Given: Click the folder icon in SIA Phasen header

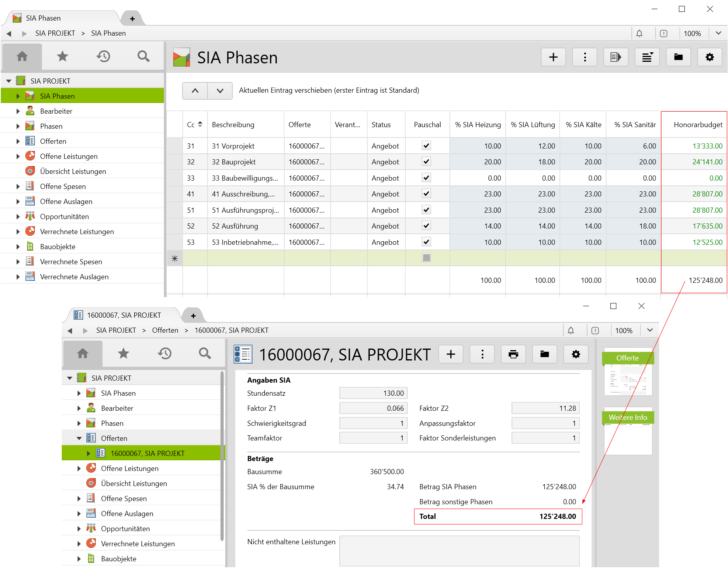Looking at the screenshot, I should [678, 57].
